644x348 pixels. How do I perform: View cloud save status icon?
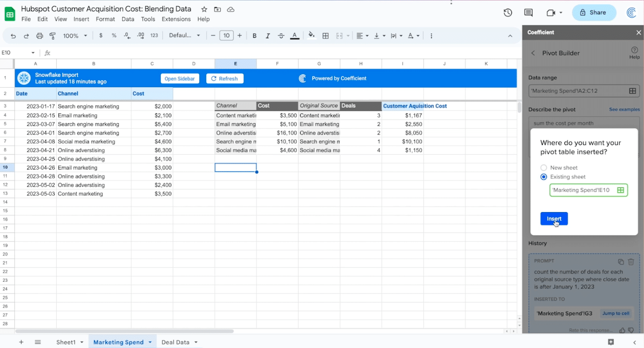(x=231, y=9)
